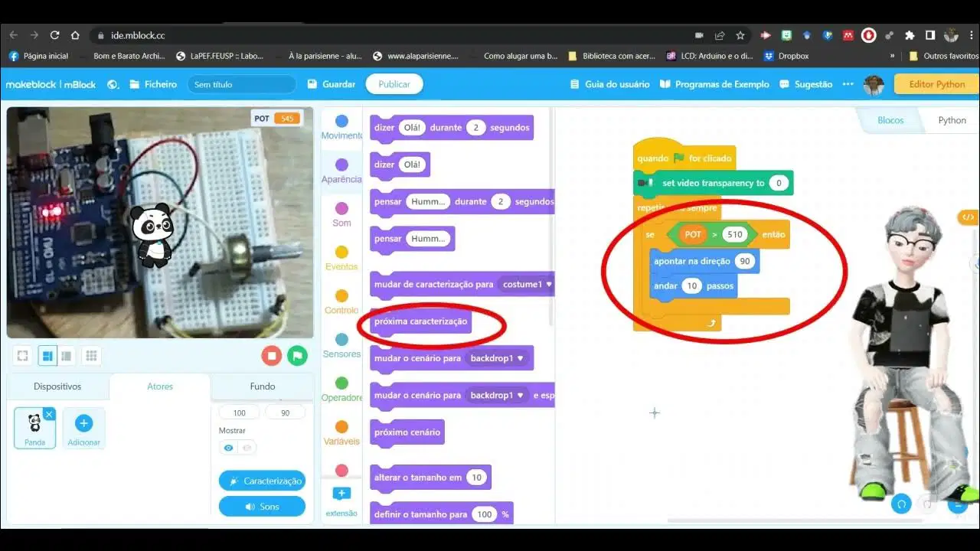The width and height of the screenshot is (980, 551).
Task: Click the POT variable monitor on the stage
Action: [x=277, y=119]
